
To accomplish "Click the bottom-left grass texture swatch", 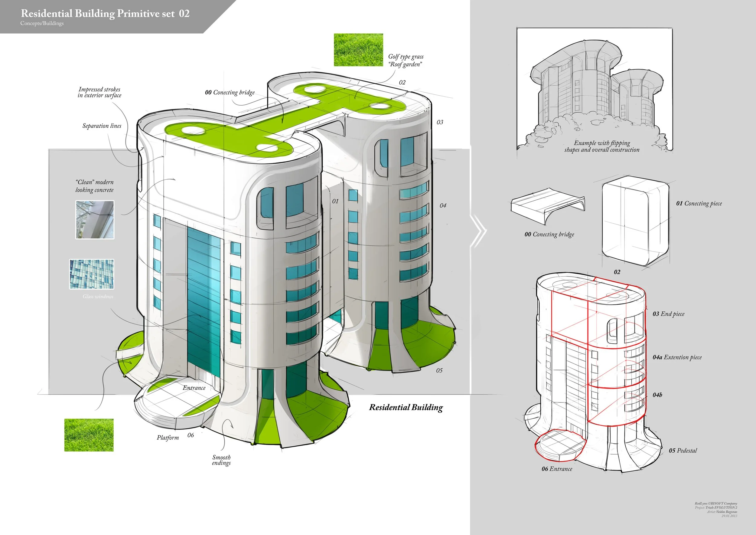I will coord(89,435).
